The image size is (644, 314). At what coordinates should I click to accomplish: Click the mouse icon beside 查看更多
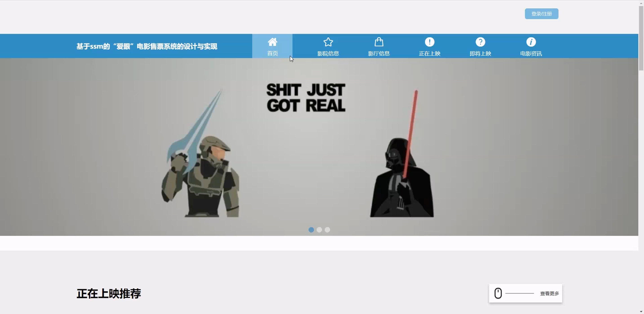[498, 293]
